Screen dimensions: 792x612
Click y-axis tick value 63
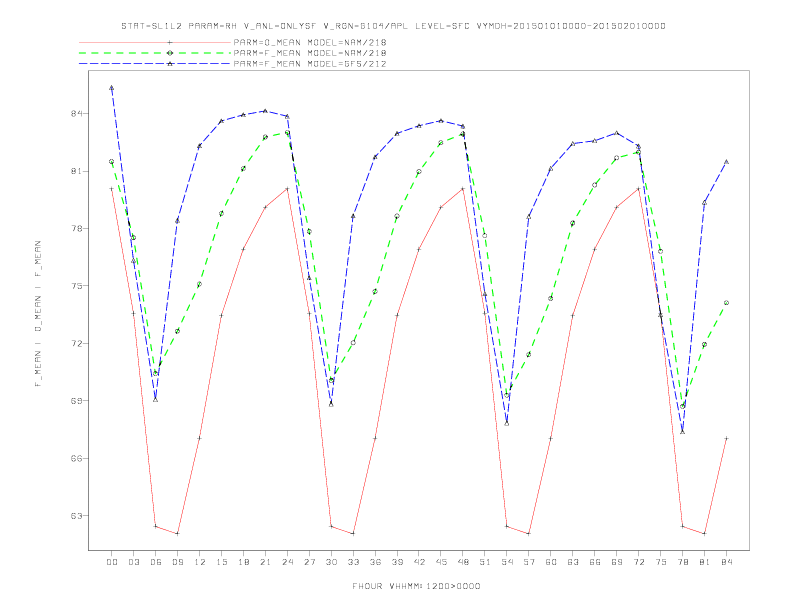[76, 516]
